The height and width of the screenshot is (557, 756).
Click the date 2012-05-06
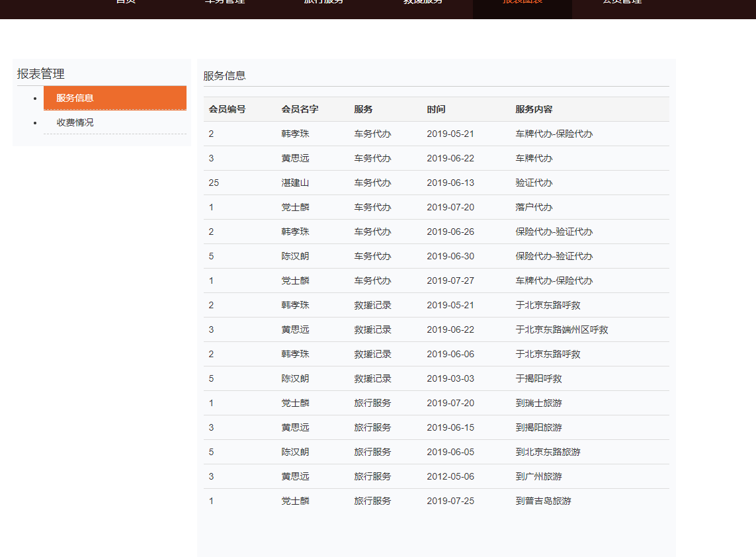pos(450,476)
